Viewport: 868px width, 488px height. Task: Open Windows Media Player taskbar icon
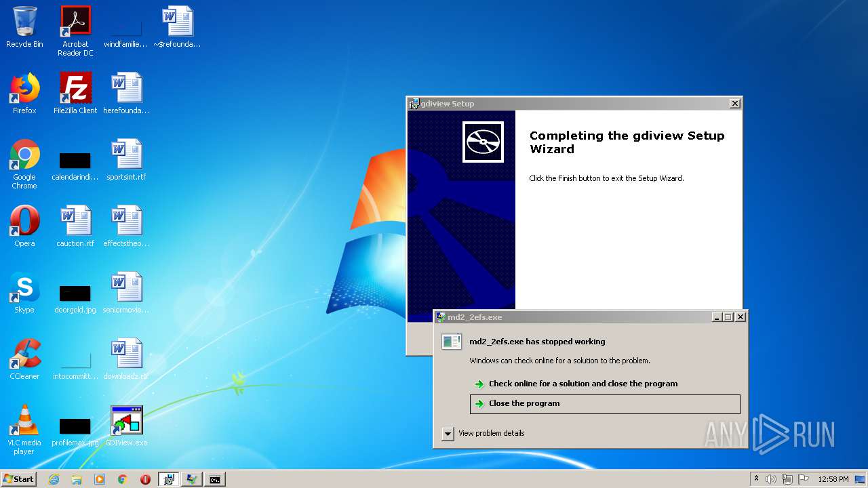(x=100, y=479)
